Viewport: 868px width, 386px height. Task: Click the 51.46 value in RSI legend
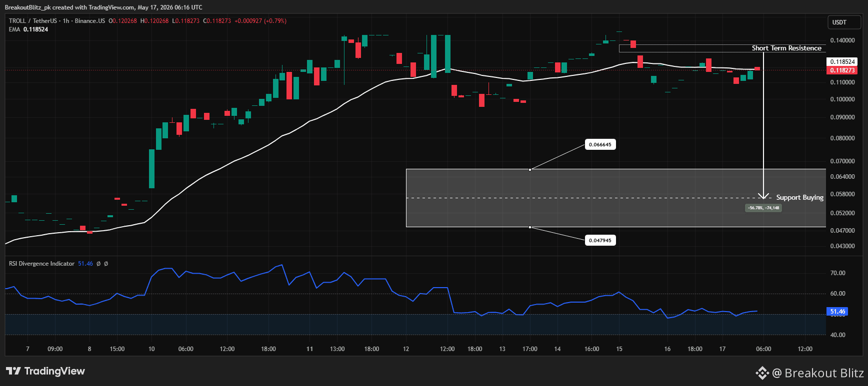(85, 264)
